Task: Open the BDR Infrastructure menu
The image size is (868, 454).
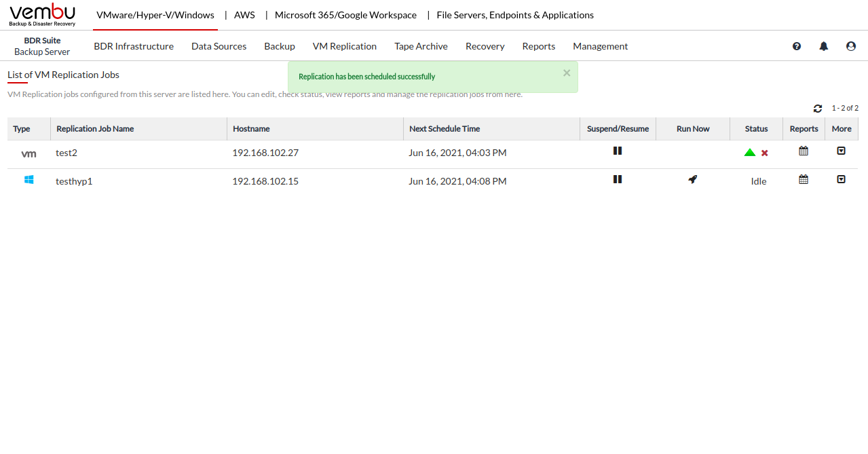Action: pyautogui.click(x=134, y=46)
